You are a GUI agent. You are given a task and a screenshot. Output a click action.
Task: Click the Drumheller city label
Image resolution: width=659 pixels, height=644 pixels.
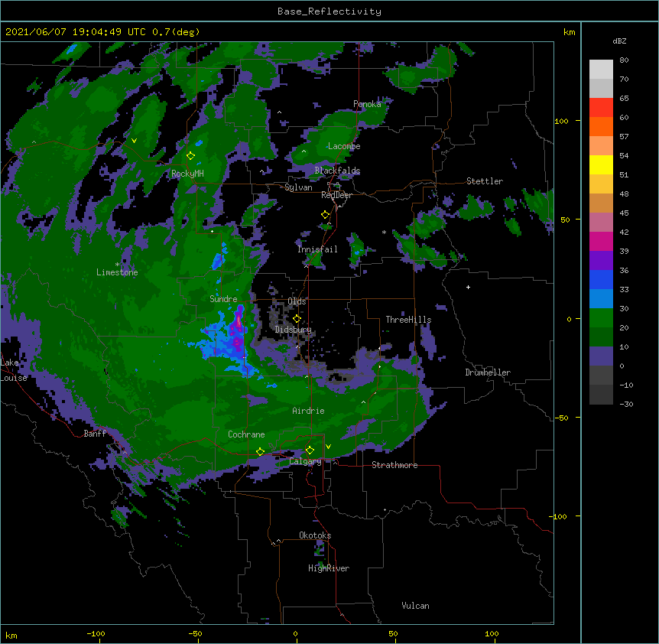[488, 372]
